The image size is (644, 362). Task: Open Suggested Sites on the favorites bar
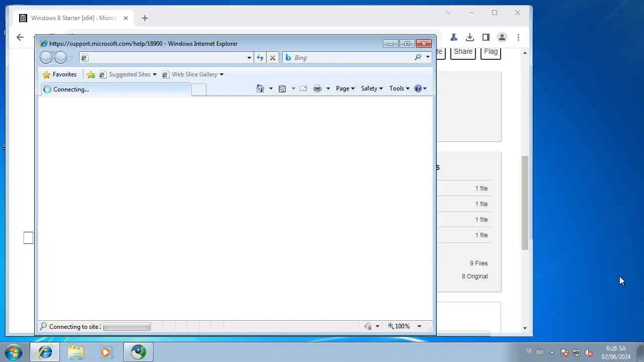[128, 74]
